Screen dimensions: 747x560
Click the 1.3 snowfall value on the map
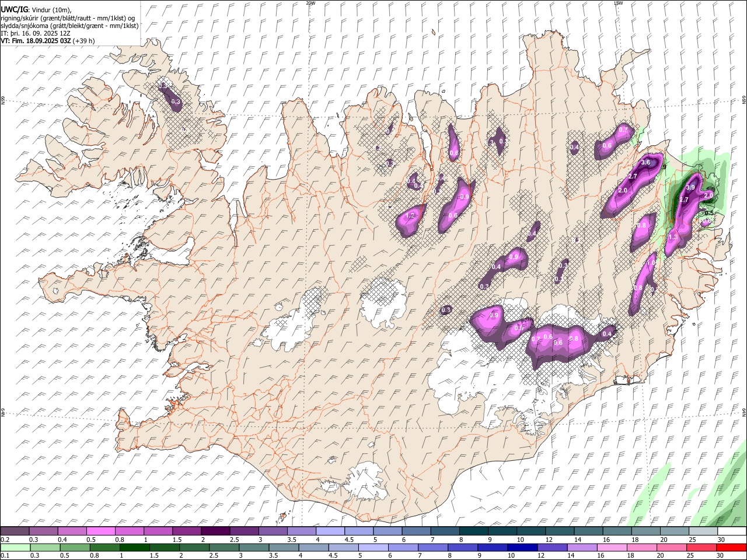click(673, 237)
